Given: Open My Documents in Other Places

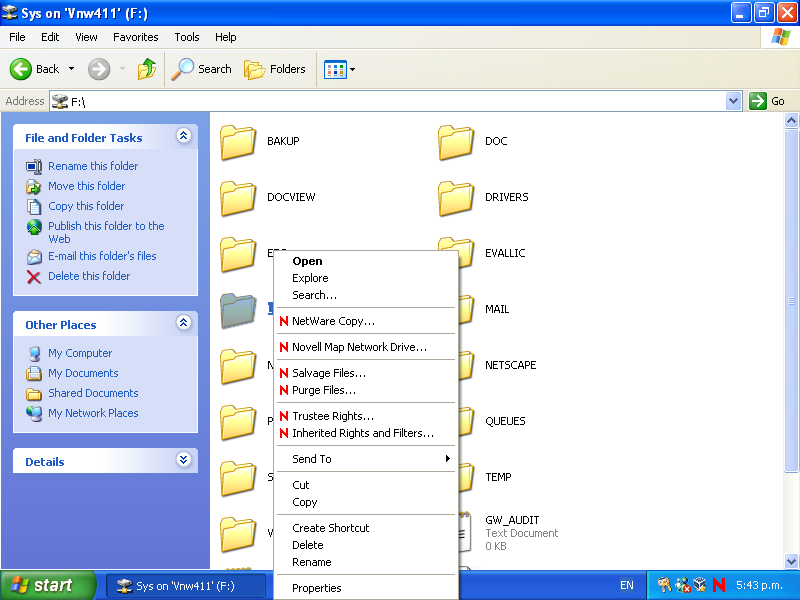Looking at the screenshot, I should tap(83, 373).
